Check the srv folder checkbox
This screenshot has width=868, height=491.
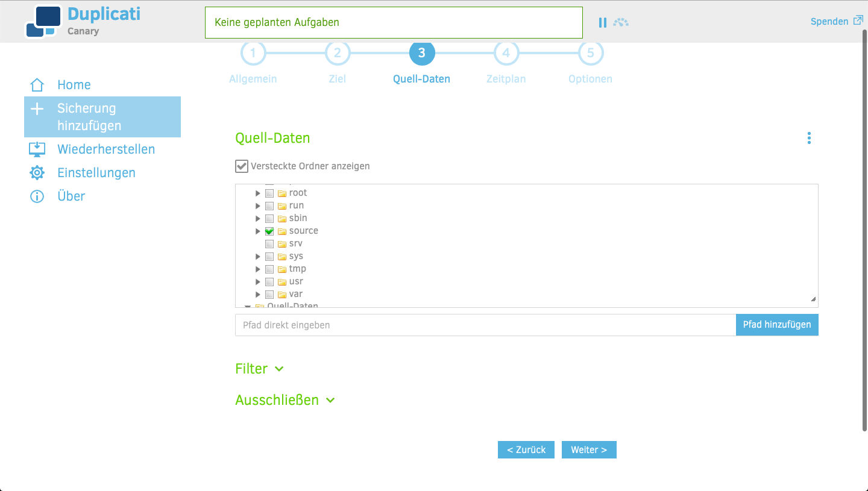pyautogui.click(x=269, y=244)
